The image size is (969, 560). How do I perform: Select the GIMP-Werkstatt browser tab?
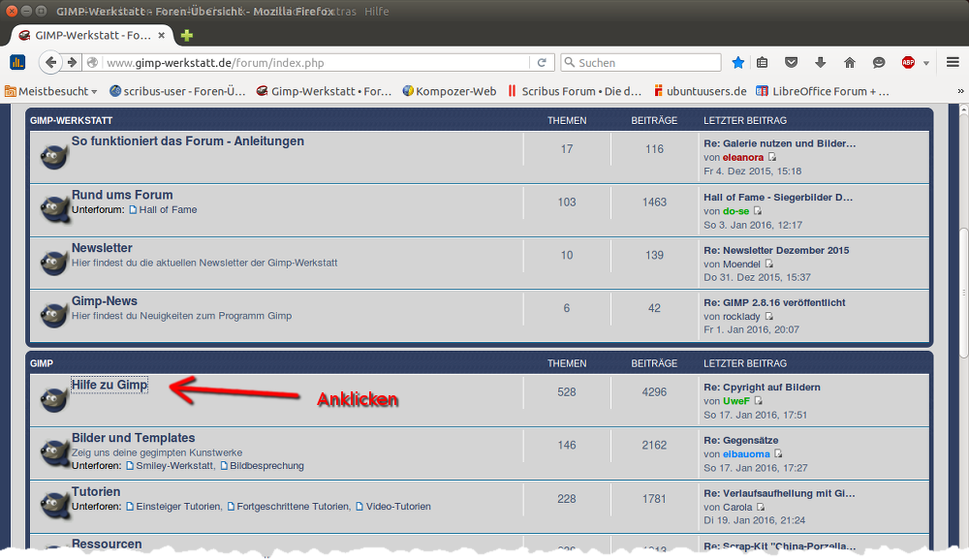pyautogui.click(x=92, y=35)
